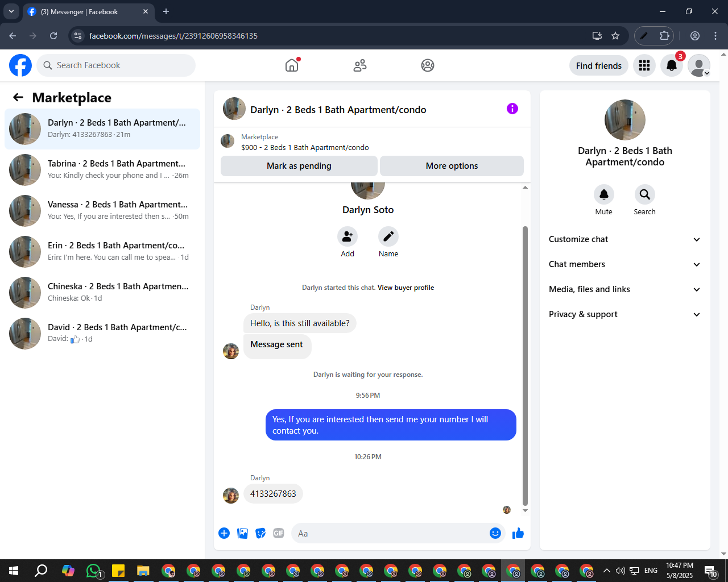728x582 pixels.
Task: Open browser three-dot menu
Action: point(715,36)
